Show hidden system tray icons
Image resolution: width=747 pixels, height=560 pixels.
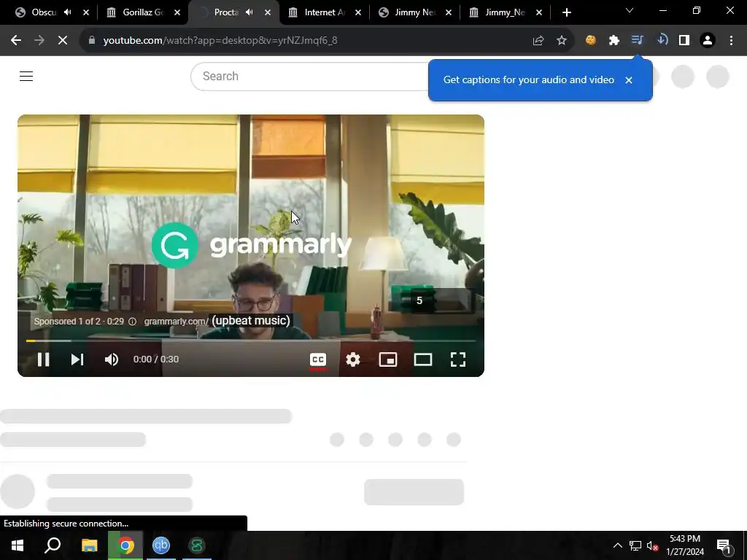[x=617, y=545]
